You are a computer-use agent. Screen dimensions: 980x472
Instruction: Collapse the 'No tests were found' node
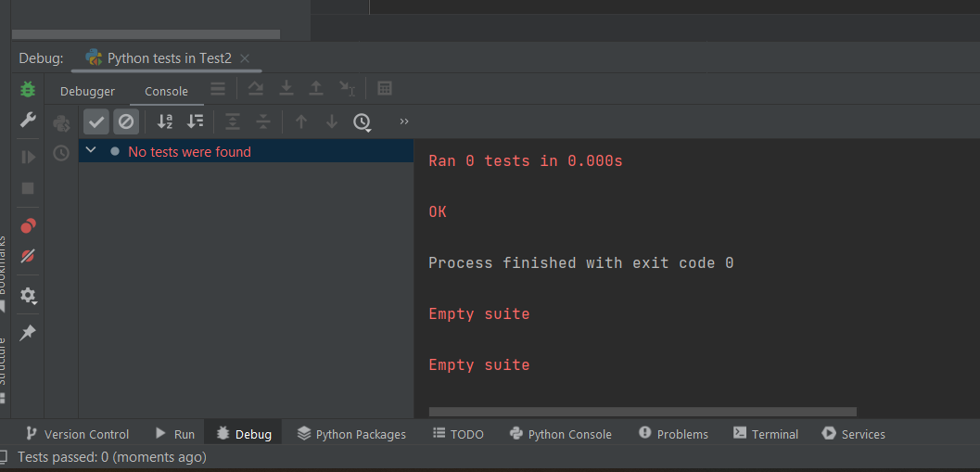(91, 150)
